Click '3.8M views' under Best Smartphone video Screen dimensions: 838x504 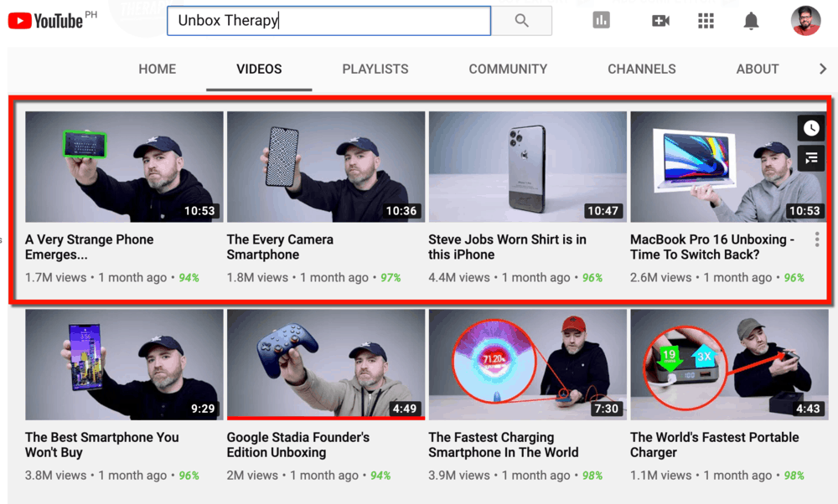[x=55, y=476]
